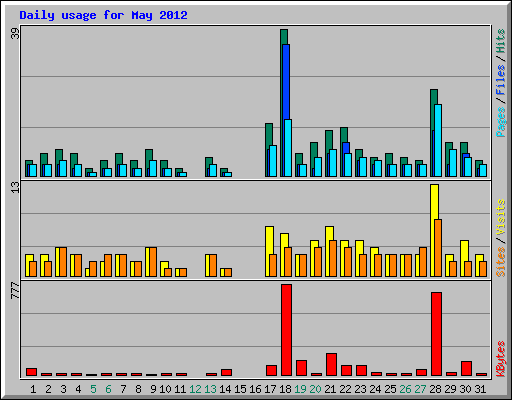Screen dimensions: 512x400
Task: Click the 'Daily usage for May 2012' title
Action: tap(103, 15)
